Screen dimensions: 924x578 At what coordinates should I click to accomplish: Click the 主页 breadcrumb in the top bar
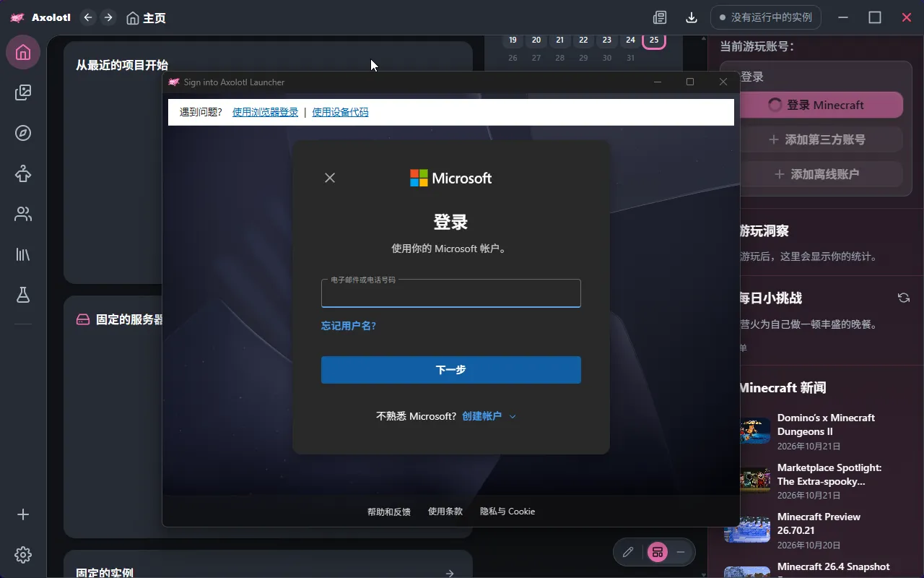[146, 17]
